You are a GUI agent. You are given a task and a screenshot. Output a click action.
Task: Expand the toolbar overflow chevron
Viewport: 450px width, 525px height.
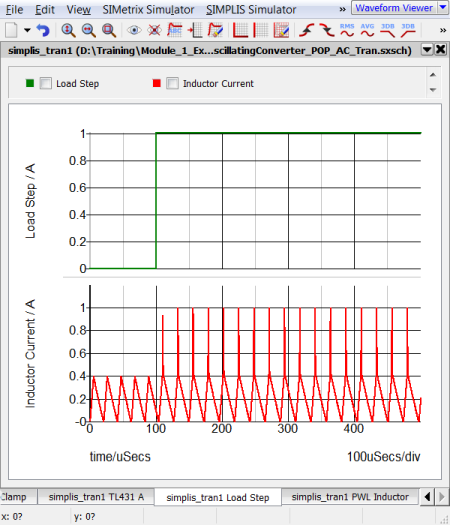tap(443, 30)
